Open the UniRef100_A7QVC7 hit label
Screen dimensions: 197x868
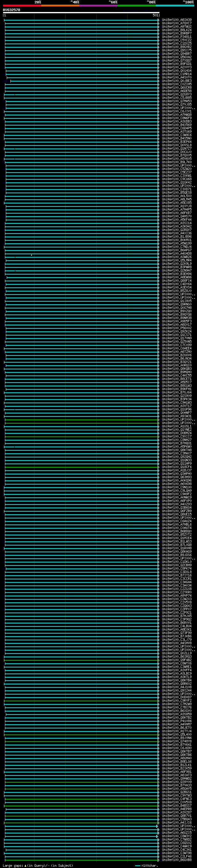click(176, 23)
